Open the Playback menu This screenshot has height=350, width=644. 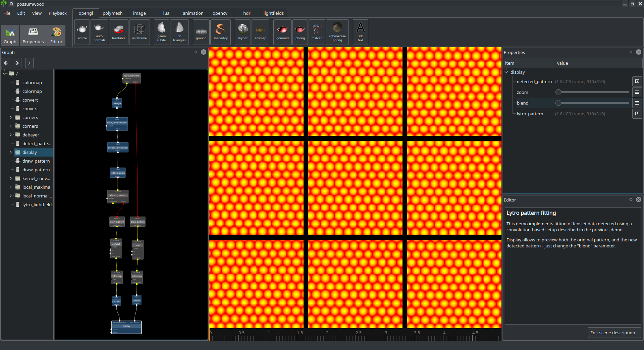58,13
